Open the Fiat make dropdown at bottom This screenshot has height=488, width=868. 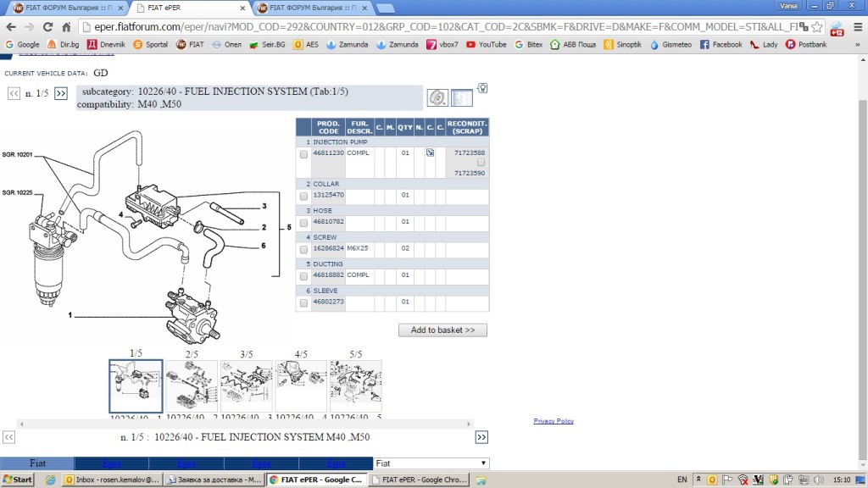pyautogui.click(x=431, y=463)
